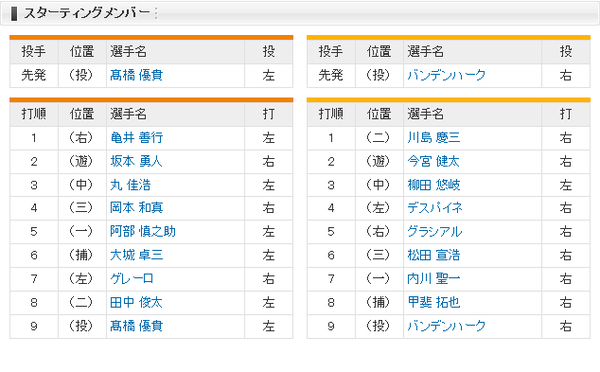
Task: Click 松田 宣浩 player name
Action: [x=434, y=255]
